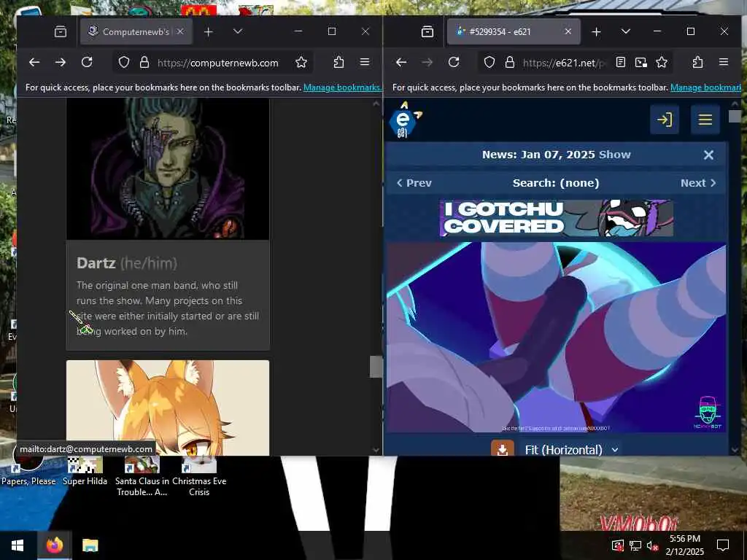Screen dimensions: 747x560
Task: Click the scroll-down arrow on the e621 page
Action: [x=735, y=450]
